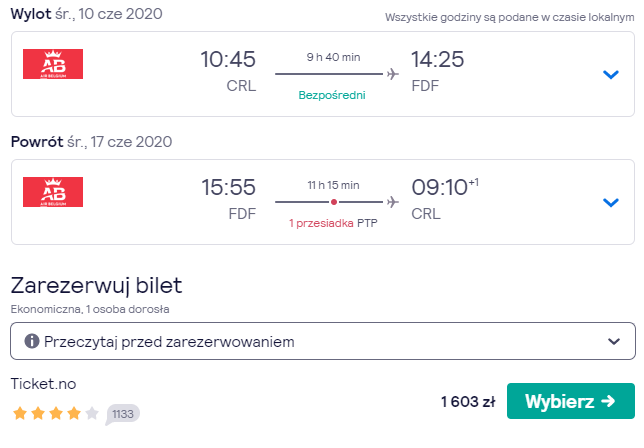Click the Ticket.no provider name
This screenshot has width=644, height=448.
44,384
